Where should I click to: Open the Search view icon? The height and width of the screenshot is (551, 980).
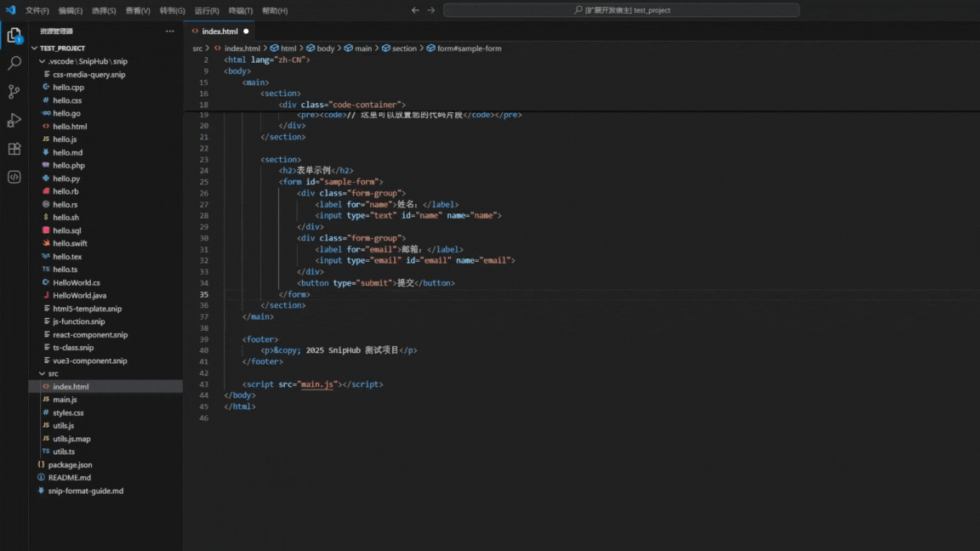pyautogui.click(x=14, y=63)
